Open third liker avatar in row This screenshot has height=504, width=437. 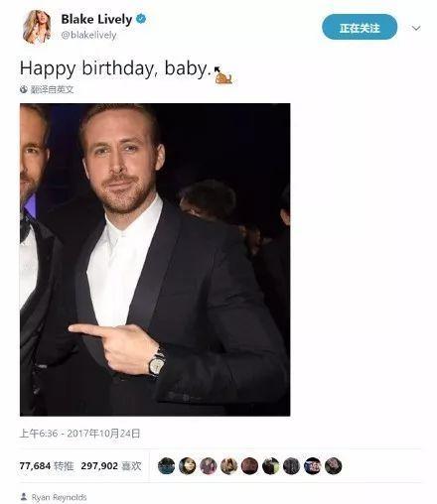(x=208, y=466)
